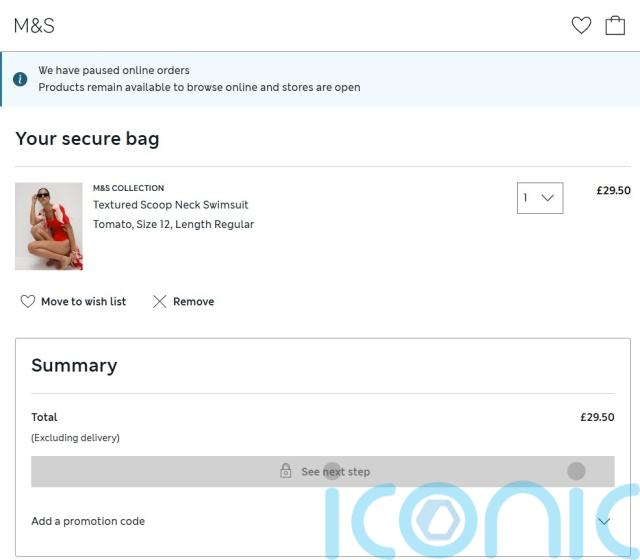This screenshot has width=640, height=560.
Task: Open the shopping bag icon in header
Action: (615, 25)
